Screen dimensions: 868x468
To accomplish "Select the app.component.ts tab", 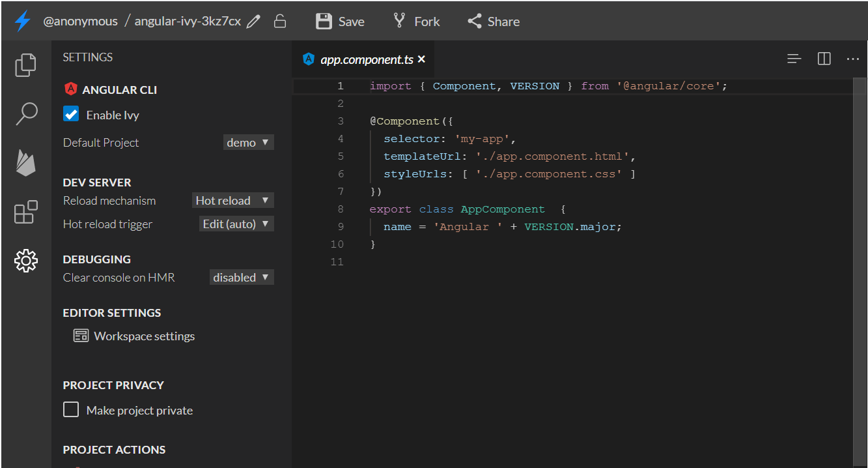I will 366,59.
